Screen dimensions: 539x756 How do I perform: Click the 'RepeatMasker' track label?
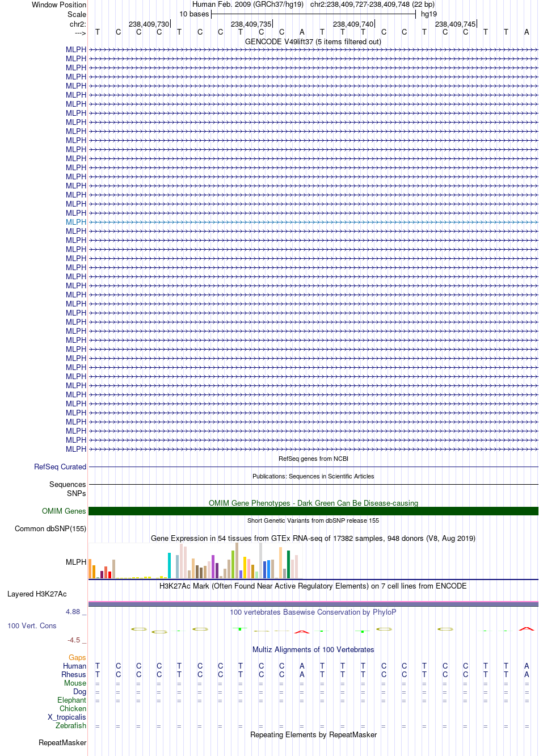pyautogui.click(x=62, y=742)
